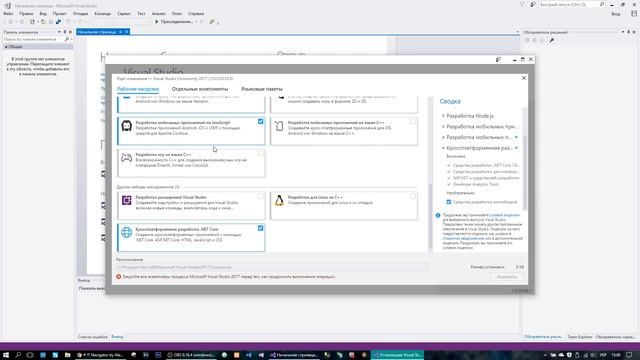Screen dimensions: 640x360
Task: Toggle container development tools optional checkbox
Action: 449,202
